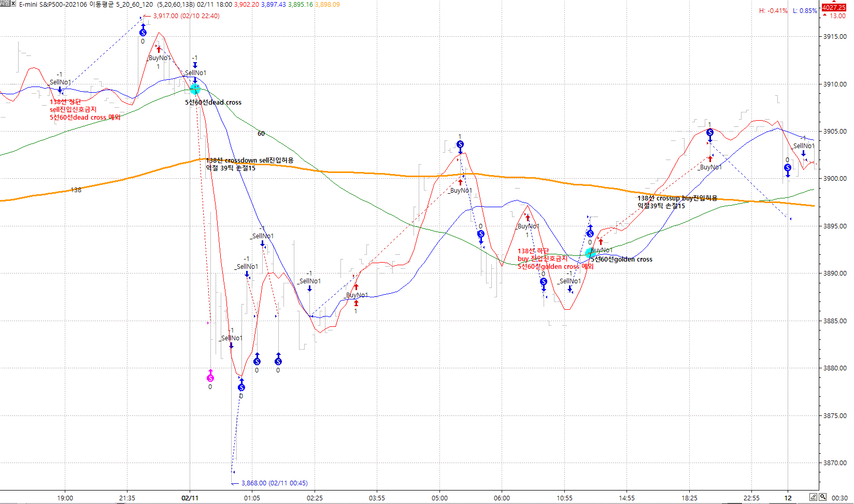Image resolution: width=854 pixels, height=504 pixels.
Task: Select the 60 moving average line label
Action: (x=261, y=134)
